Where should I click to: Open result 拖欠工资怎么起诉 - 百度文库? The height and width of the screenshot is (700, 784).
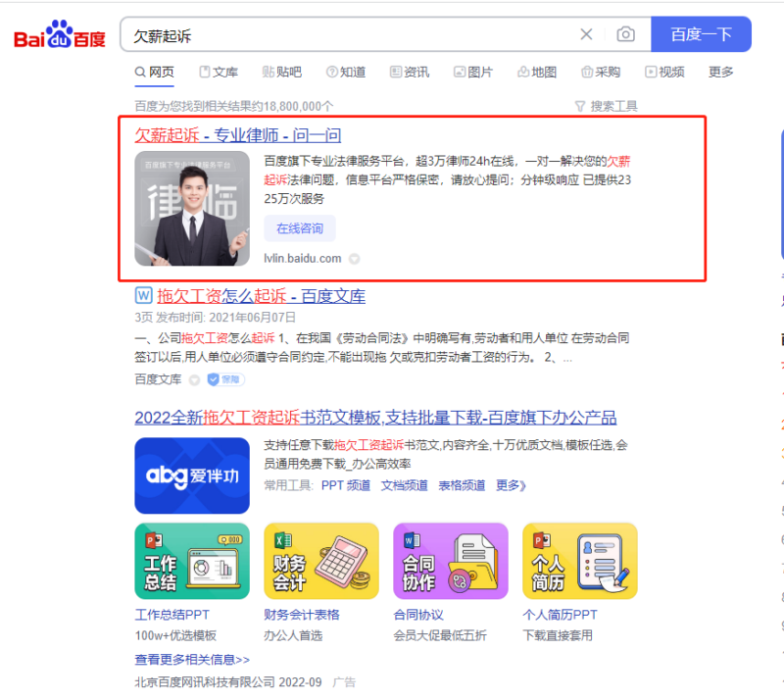coord(261,296)
